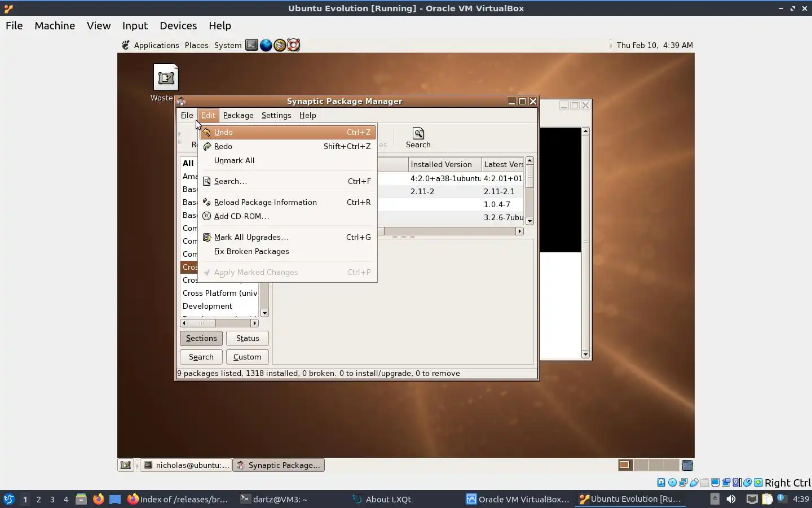Click the network icon in host system tray

click(752, 499)
